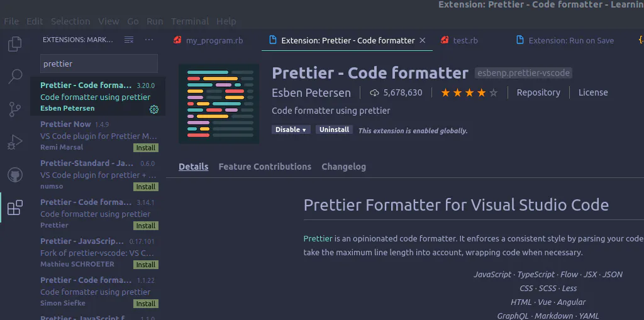Install the Prettier Now extension
644x320 pixels.
[x=145, y=148]
